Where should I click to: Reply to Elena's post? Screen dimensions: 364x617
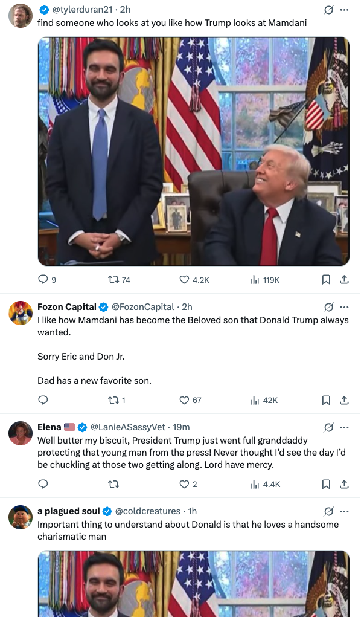43,484
